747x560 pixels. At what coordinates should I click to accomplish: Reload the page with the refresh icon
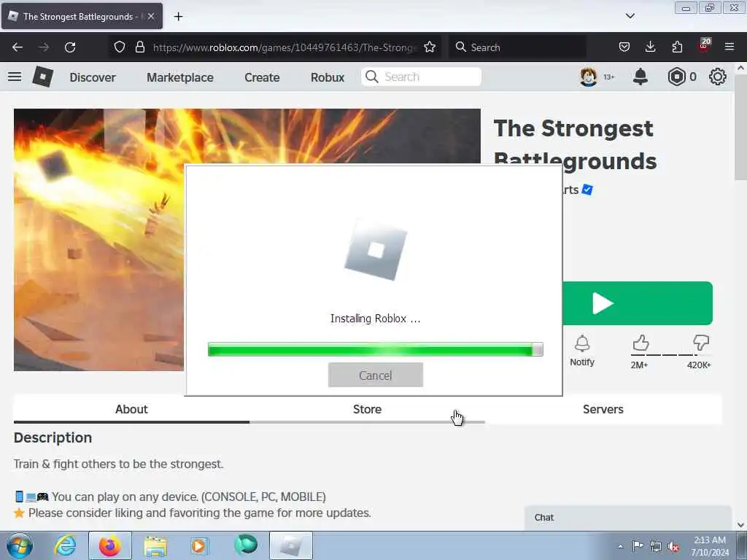pos(70,47)
